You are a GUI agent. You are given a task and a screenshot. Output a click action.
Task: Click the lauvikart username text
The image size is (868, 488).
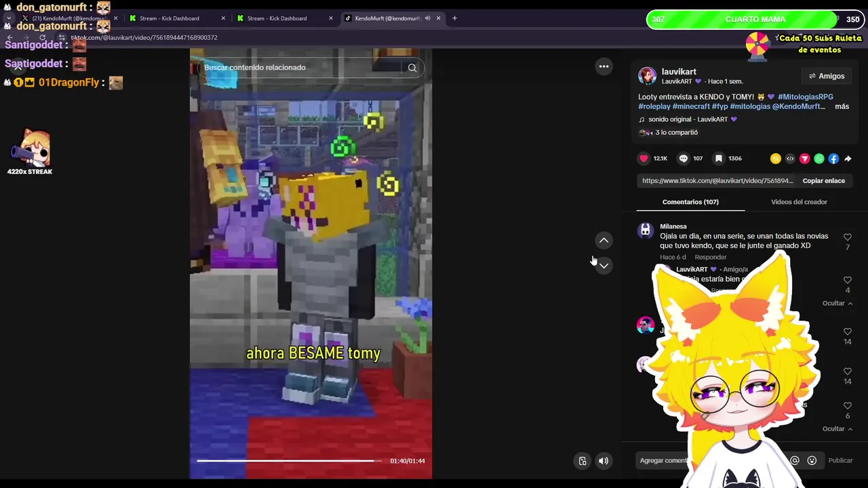(x=679, y=72)
